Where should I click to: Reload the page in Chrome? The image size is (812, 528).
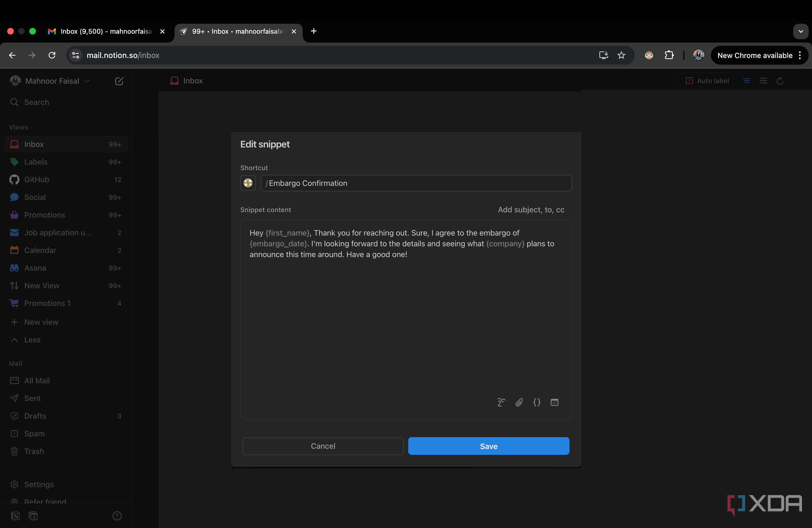52,55
